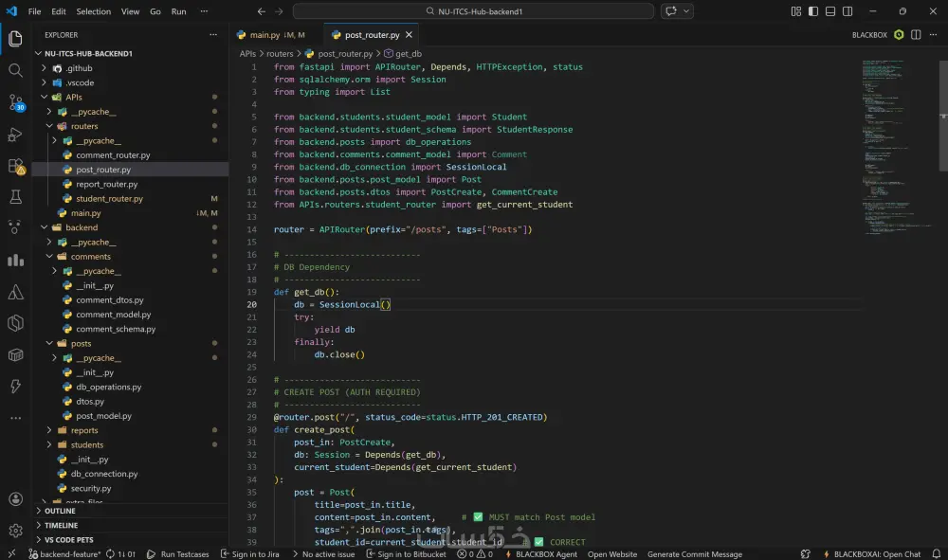
Task: Toggle the primary sidebar visibility control
Action: [x=812, y=11]
